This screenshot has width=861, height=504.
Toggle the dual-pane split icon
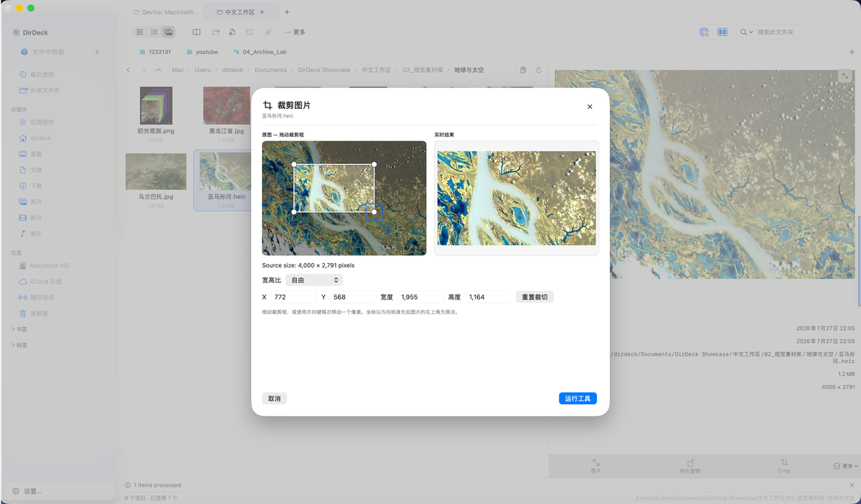[x=197, y=32]
